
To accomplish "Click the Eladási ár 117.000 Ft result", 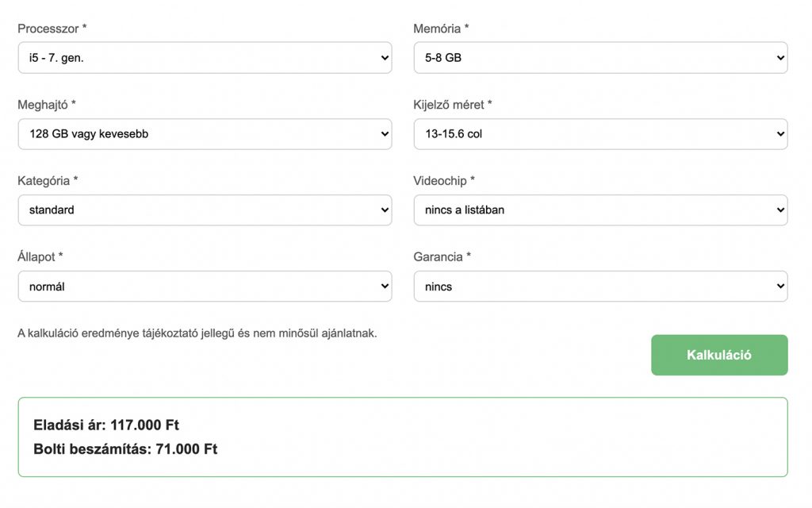I will 106,425.
